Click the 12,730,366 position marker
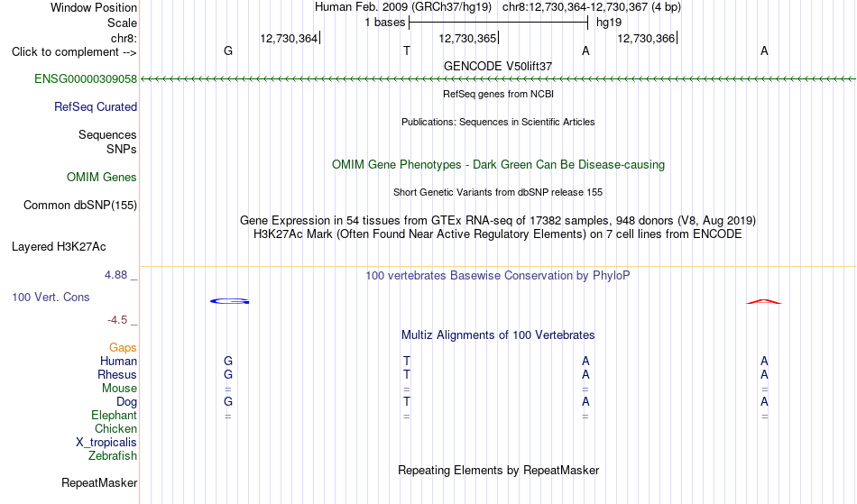This screenshot has width=857, height=504. 646,38
